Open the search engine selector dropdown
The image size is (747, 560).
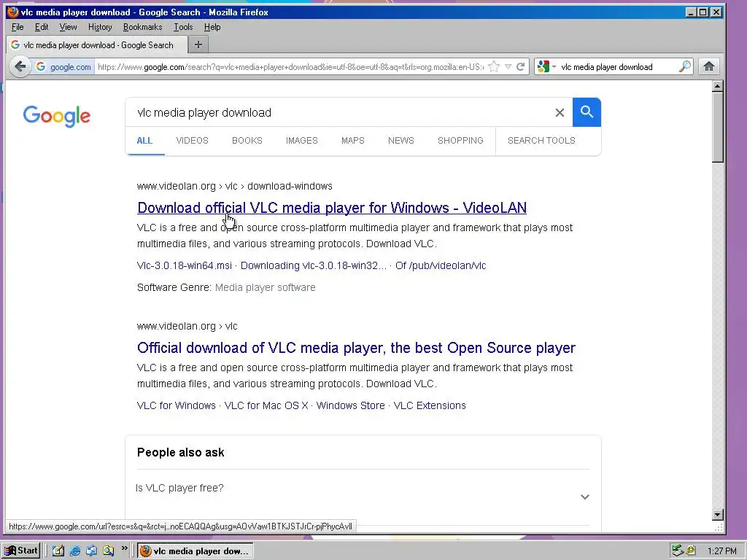[546, 66]
